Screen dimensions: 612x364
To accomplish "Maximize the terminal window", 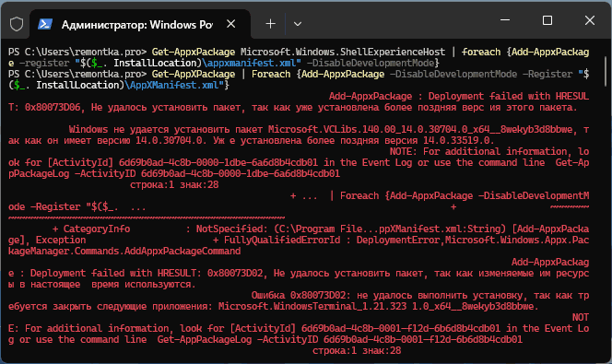I will (x=547, y=20).
